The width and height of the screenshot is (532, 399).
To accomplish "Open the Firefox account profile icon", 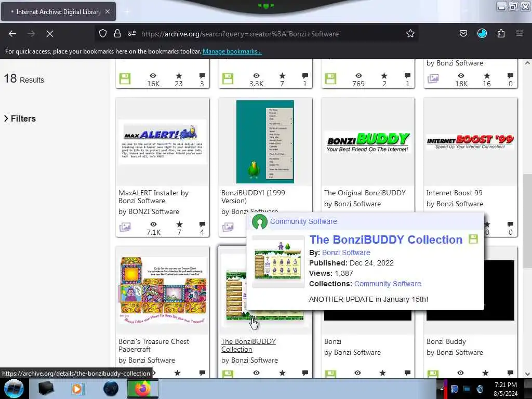I will (482, 33).
